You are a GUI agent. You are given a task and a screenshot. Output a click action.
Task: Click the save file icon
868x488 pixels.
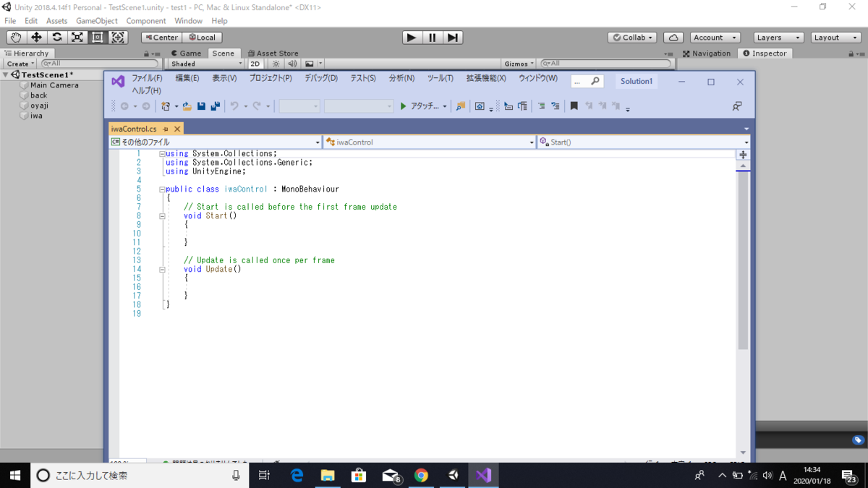point(201,106)
